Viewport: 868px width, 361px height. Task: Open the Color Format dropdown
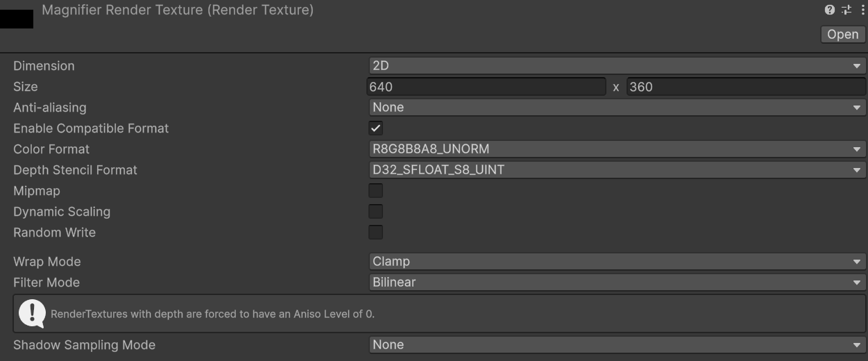(617, 149)
